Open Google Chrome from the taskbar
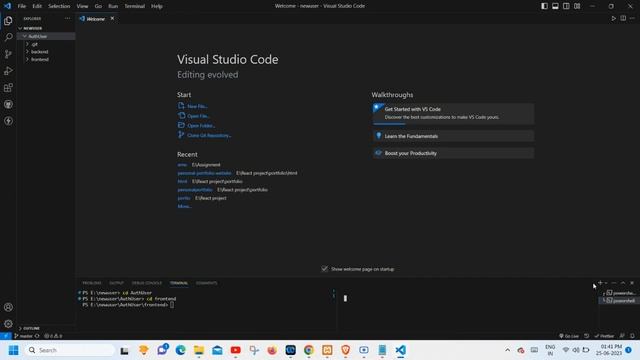 point(309,350)
